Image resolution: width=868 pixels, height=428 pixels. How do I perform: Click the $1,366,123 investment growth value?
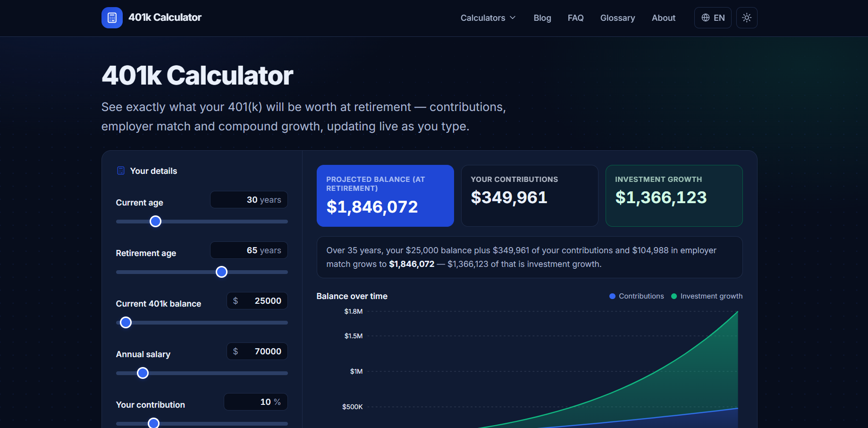coord(661,197)
